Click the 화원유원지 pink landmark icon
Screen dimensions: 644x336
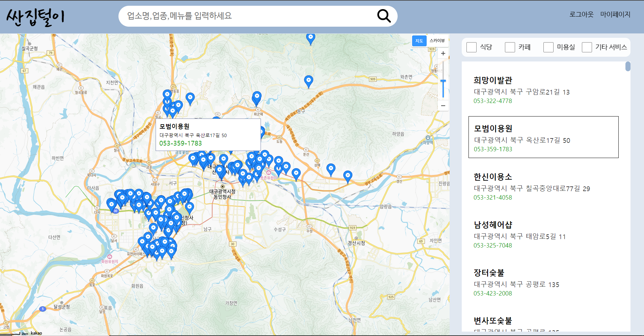109,257
